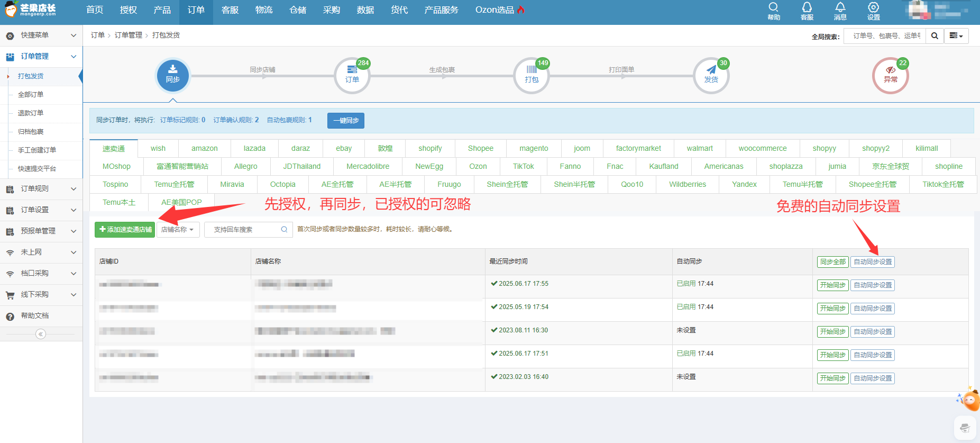Expand the 预报单管理 chevron
This screenshot has width=980, height=443.
point(74,231)
